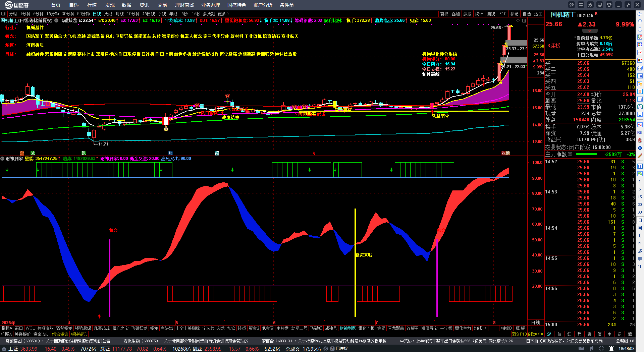
Task: Switch to 飞碟妖龙 indicator tab
Action: (139, 328)
